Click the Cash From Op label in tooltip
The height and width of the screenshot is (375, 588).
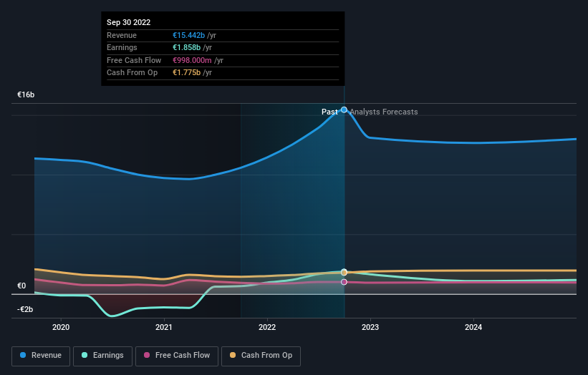[132, 73]
